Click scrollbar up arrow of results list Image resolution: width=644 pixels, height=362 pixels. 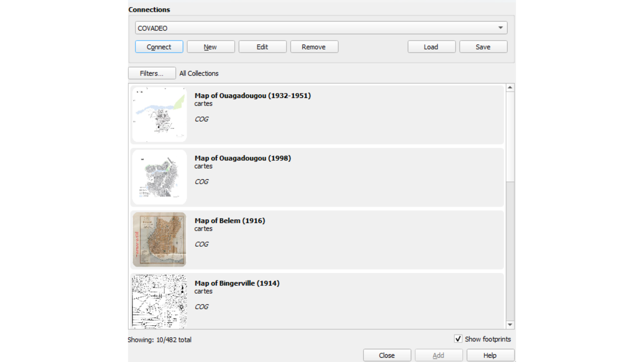510,87
